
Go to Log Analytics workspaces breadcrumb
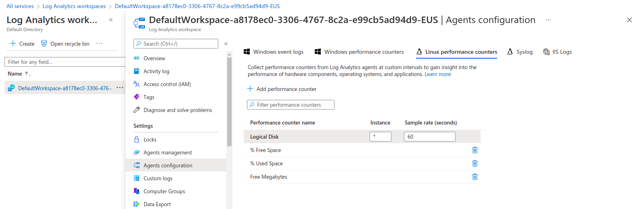click(74, 6)
